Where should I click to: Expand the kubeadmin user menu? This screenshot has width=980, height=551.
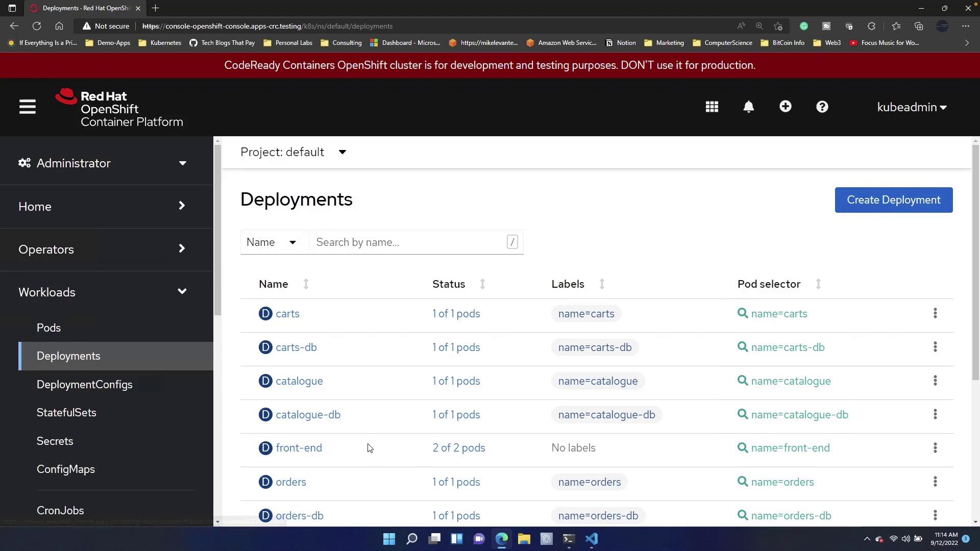(x=912, y=107)
